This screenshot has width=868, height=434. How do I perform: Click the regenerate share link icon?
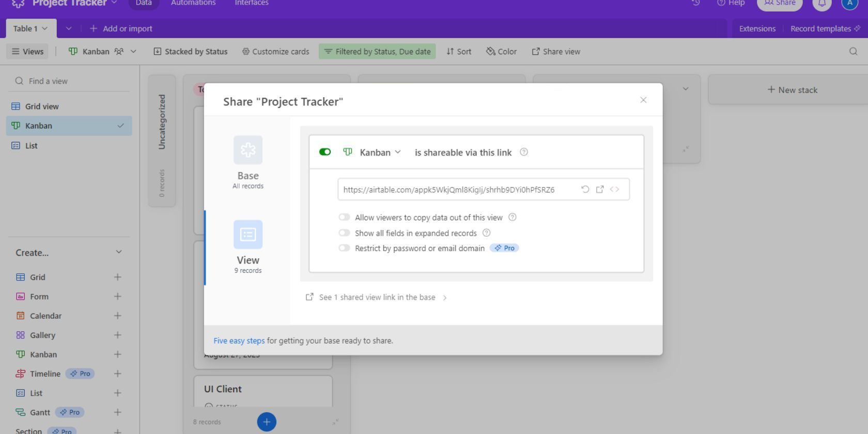pos(585,190)
